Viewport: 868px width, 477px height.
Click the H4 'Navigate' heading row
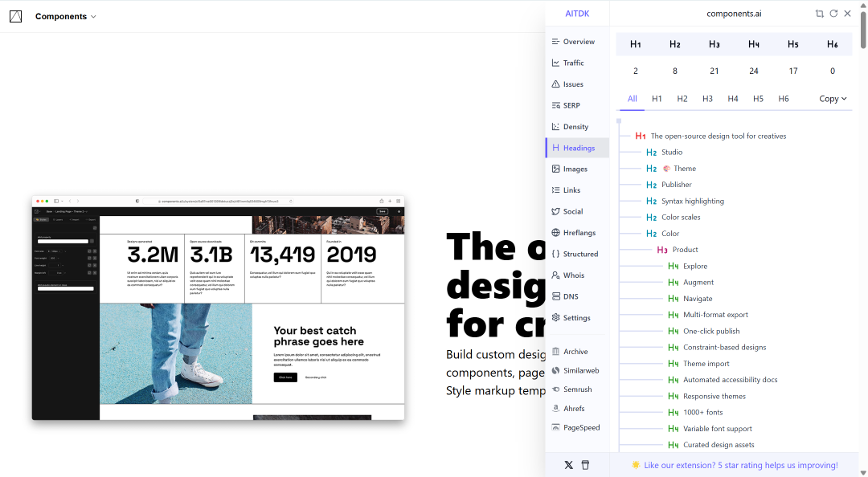[690, 298]
